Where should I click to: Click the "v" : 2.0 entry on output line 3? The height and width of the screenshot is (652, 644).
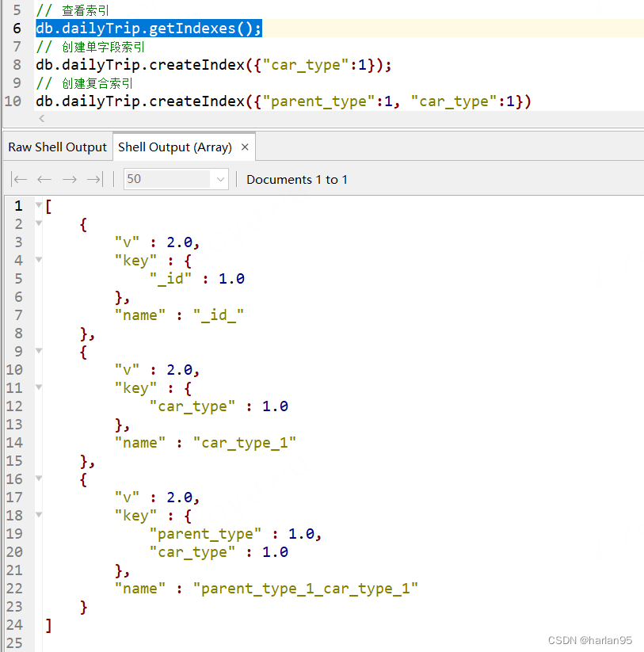coord(157,242)
